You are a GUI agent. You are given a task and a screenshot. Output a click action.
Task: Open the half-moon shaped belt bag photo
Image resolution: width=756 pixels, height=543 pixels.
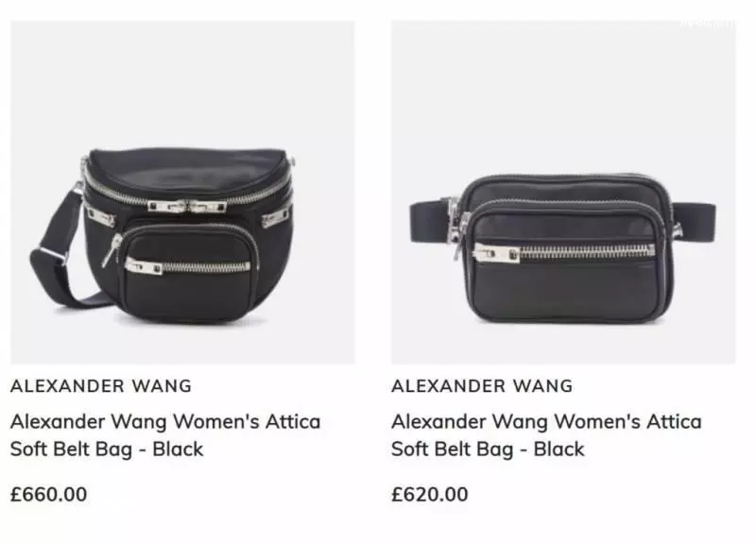[x=182, y=193]
